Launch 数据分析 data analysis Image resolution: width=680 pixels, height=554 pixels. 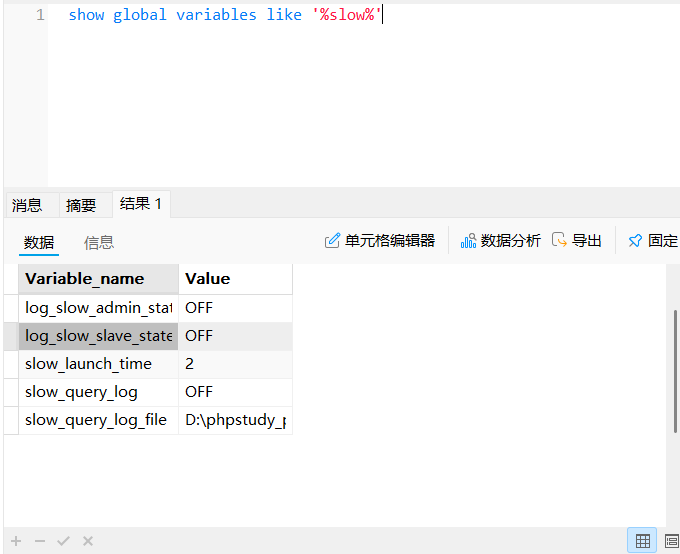500,241
